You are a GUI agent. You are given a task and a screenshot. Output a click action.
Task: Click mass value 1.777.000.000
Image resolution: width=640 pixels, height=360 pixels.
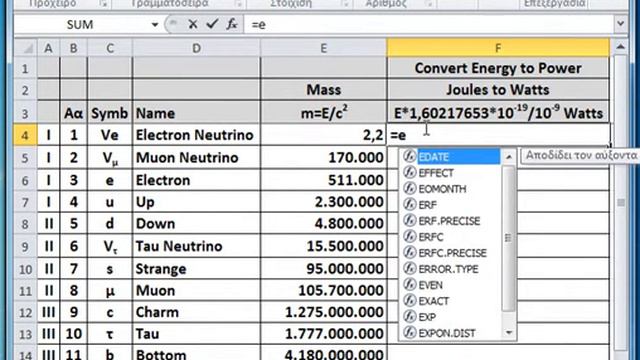(x=323, y=334)
